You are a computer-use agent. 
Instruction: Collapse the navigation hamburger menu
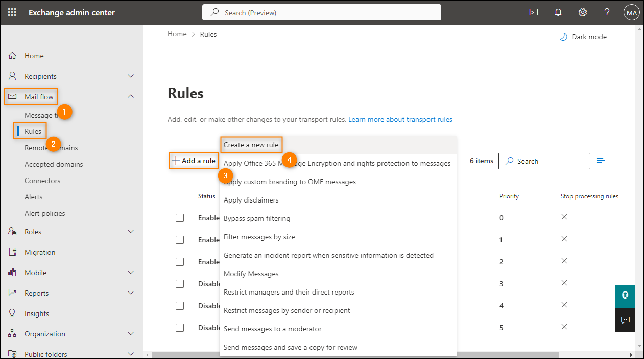pos(12,35)
